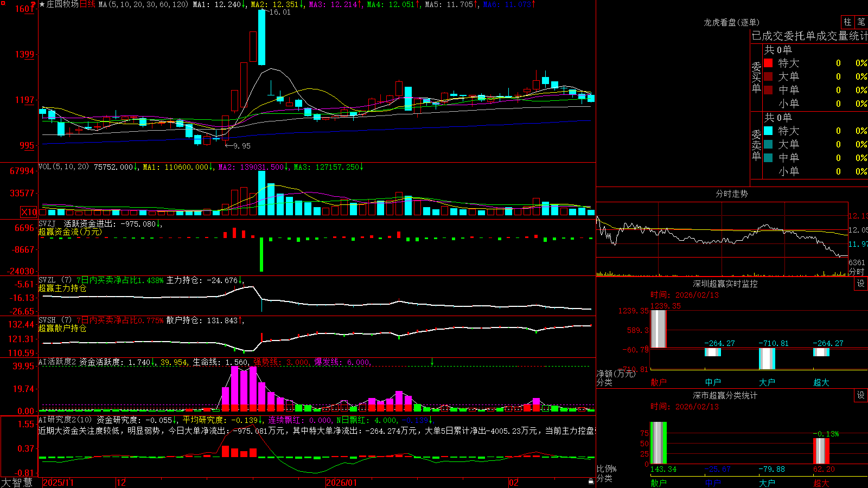Switch 龙虎看盘 to 柱 bar view
868x488 pixels.
pos(847,22)
